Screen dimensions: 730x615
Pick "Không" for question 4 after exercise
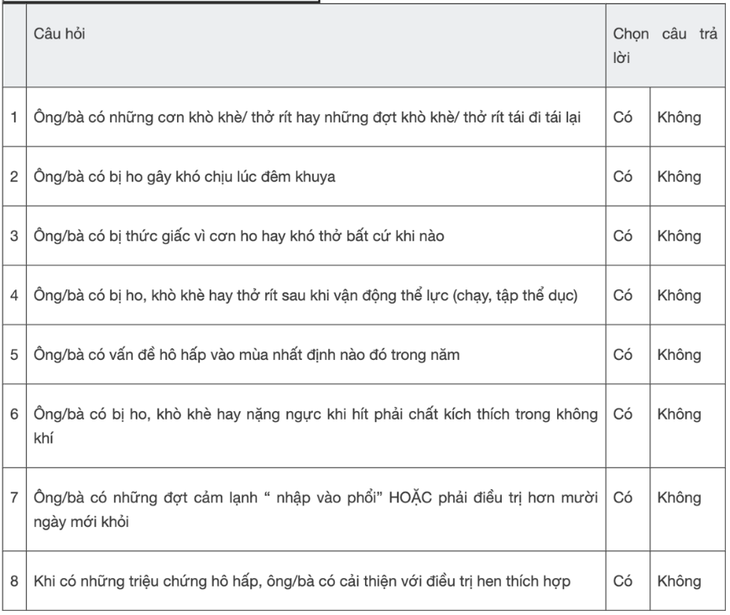(x=679, y=295)
